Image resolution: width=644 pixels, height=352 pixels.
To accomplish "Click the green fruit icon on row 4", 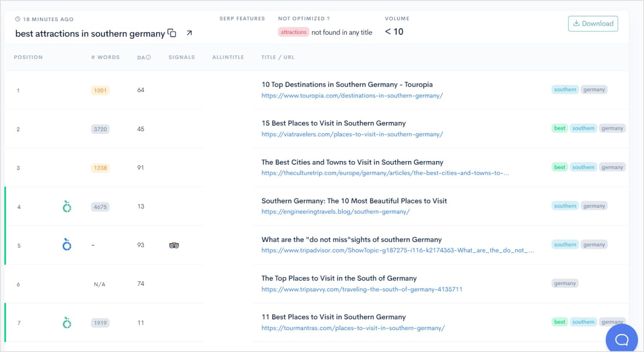I will point(67,206).
